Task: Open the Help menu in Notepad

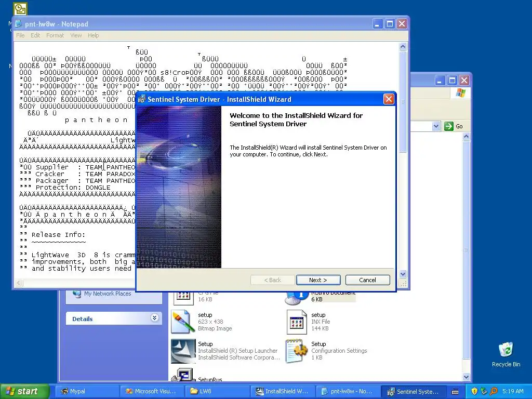Action: [x=94, y=35]
